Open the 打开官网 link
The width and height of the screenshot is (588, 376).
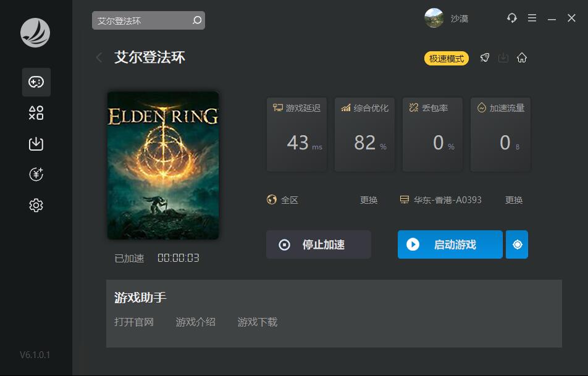[x=134, y=322]
